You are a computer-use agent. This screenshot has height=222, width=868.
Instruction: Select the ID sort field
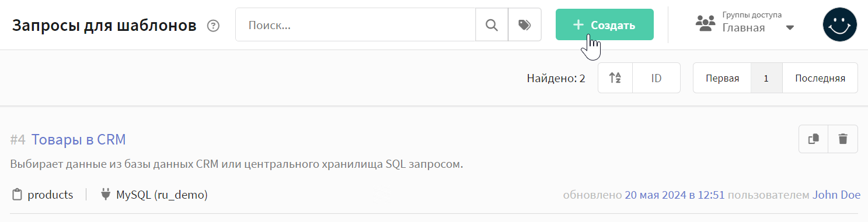coord(656,78)
